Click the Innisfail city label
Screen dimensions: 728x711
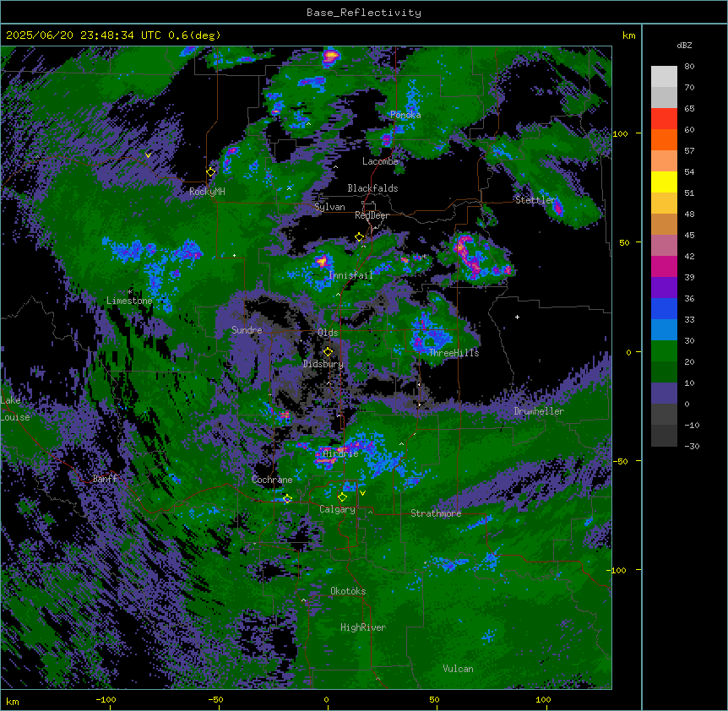click(x=351, y=275)
